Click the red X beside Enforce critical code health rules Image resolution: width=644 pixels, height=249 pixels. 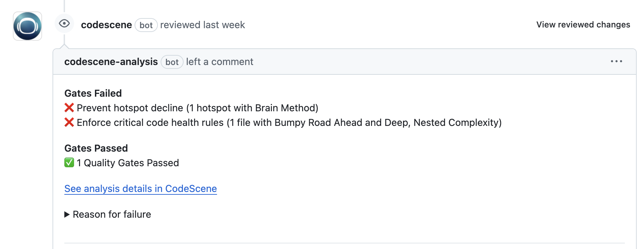(x=69, y=122)
